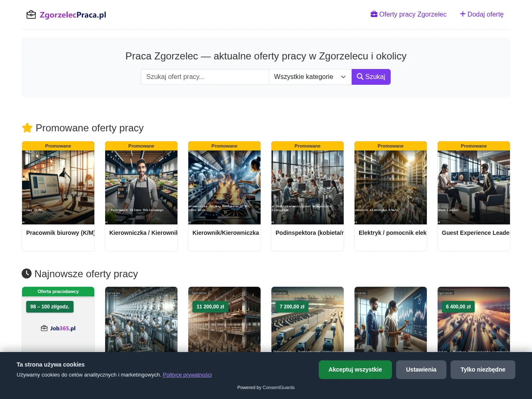Click the briefcase icon beside Oferty pracy Zgorzelec
The width and height of the screenshot is (532, 399).
click(x=374, y=14)
